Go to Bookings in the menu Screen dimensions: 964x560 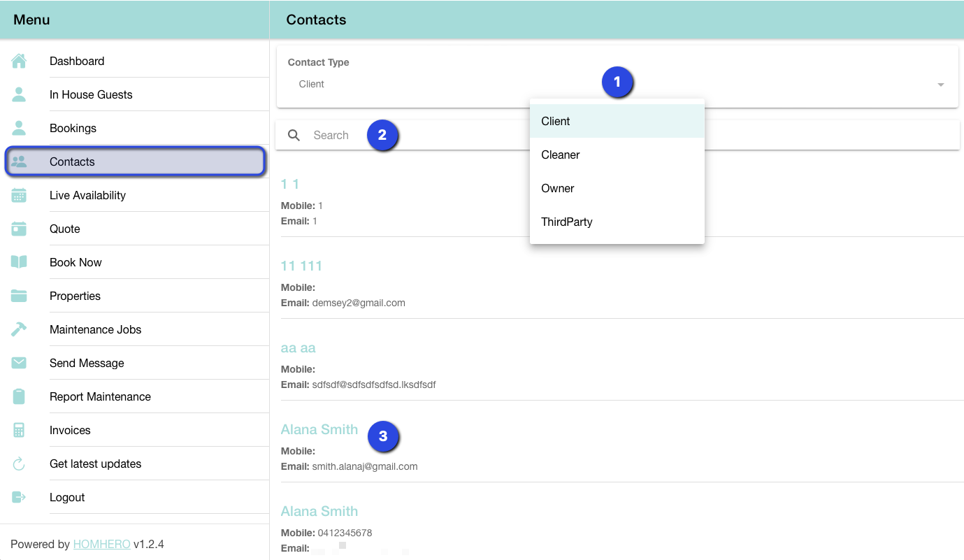tap(73, 129)
